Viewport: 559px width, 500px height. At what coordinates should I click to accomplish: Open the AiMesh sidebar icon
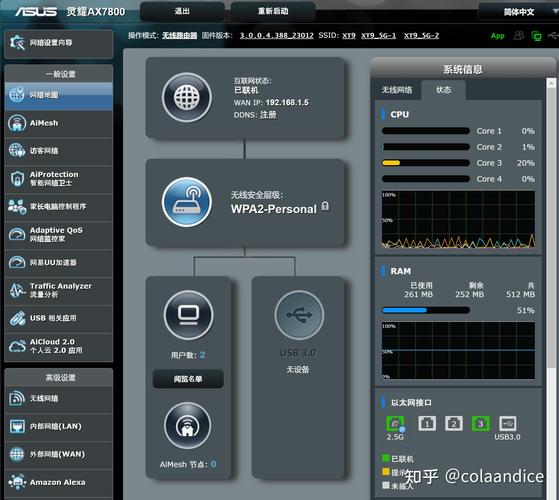pyautogui.click(x=17, y=123)
